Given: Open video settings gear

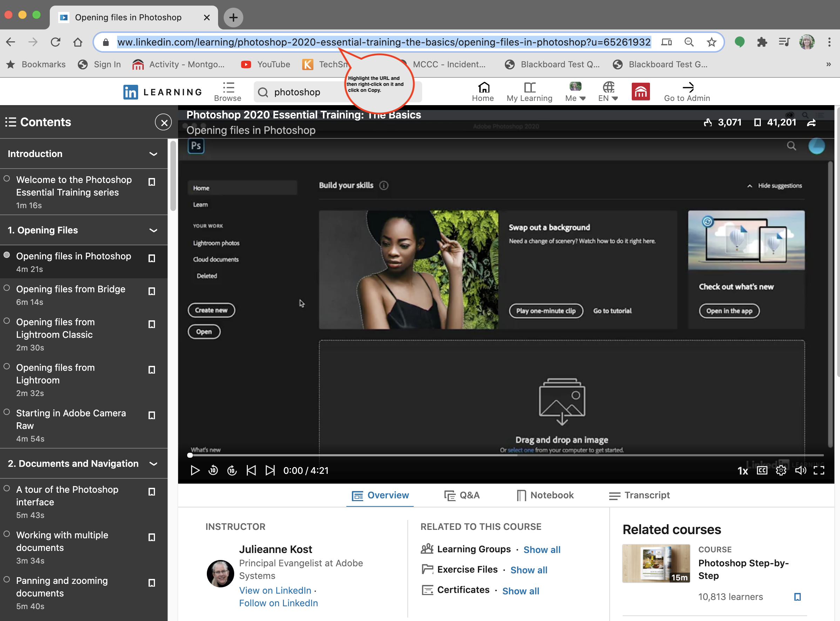Looking at the screenshot, I should (781, 470).
